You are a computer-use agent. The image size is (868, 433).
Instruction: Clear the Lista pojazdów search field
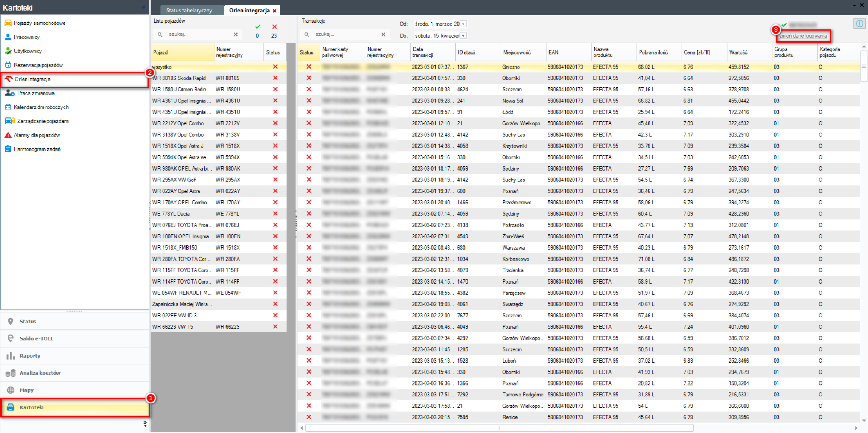coord(236,34)
